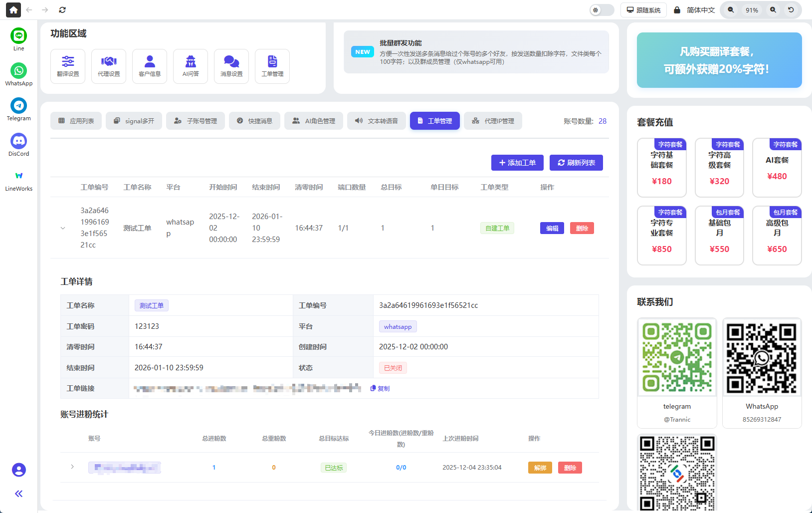Open the WhatsApp sidebar icon
The height and width of the screenshot is (513, 812).
pos(18,71)
